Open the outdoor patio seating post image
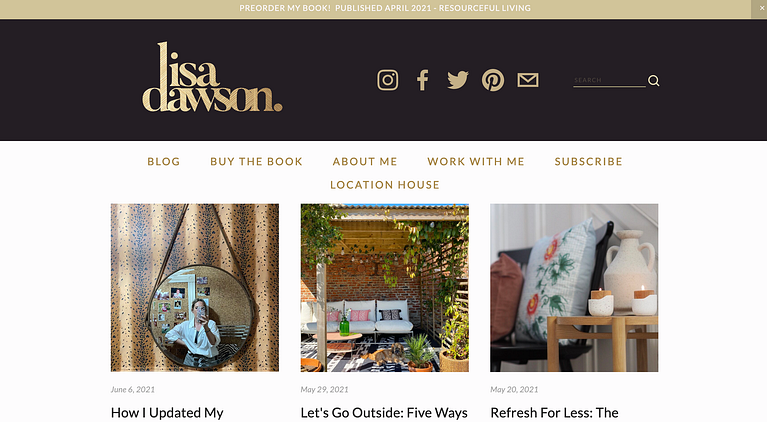The height and width of the screenshot is (422, 767). [384, 288]
